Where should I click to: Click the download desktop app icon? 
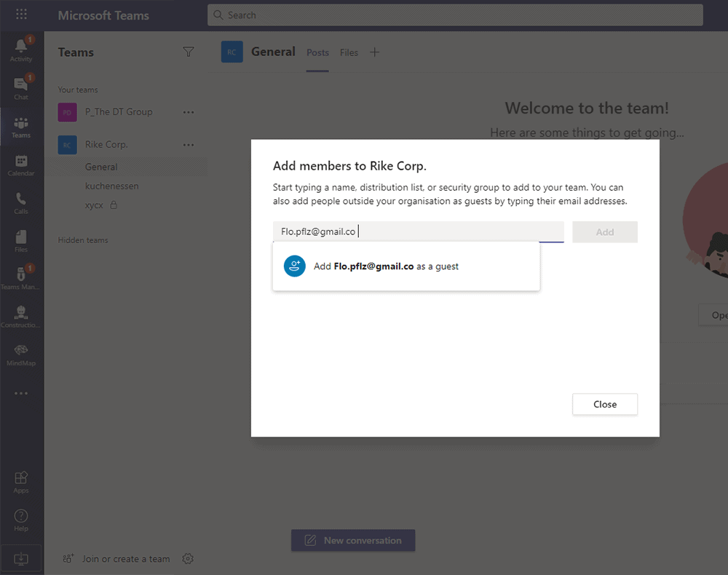click(x=21, y=559)
